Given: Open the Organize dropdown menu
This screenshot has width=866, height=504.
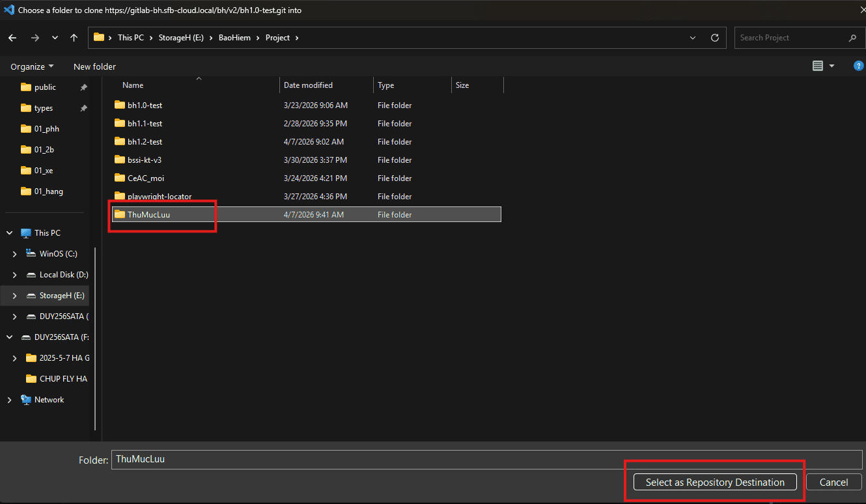Looking at the screenshot, I should [x=32, y=66].
